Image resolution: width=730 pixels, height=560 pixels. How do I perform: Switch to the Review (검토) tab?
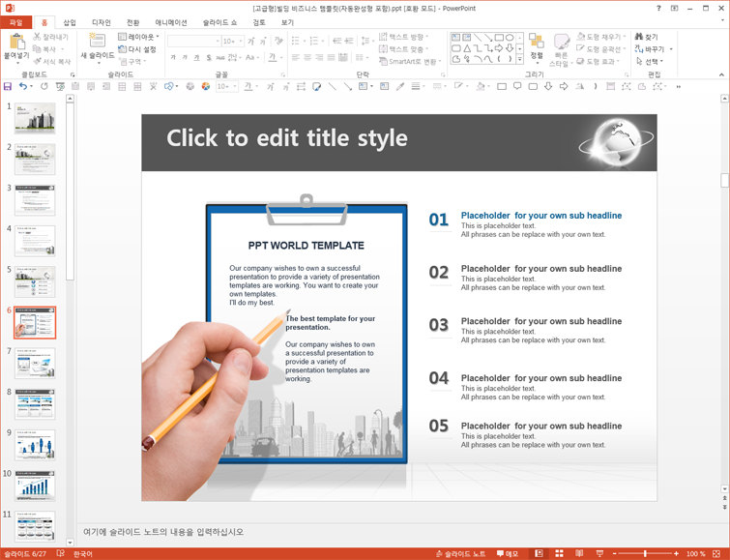[259, 22]
